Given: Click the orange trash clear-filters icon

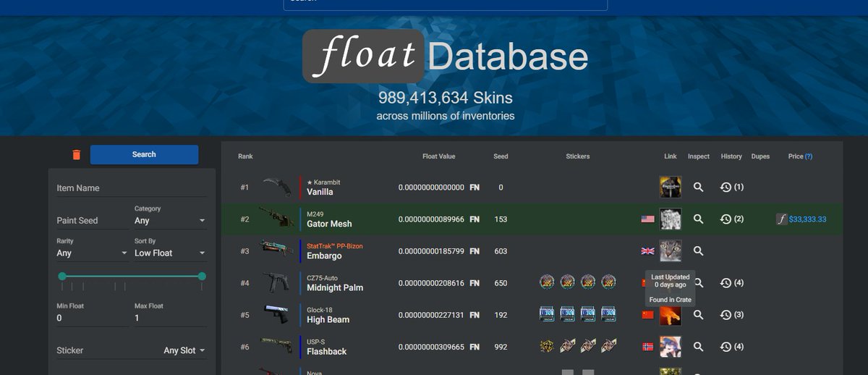Looking at the screenshot, I should (x=76, y=154).
